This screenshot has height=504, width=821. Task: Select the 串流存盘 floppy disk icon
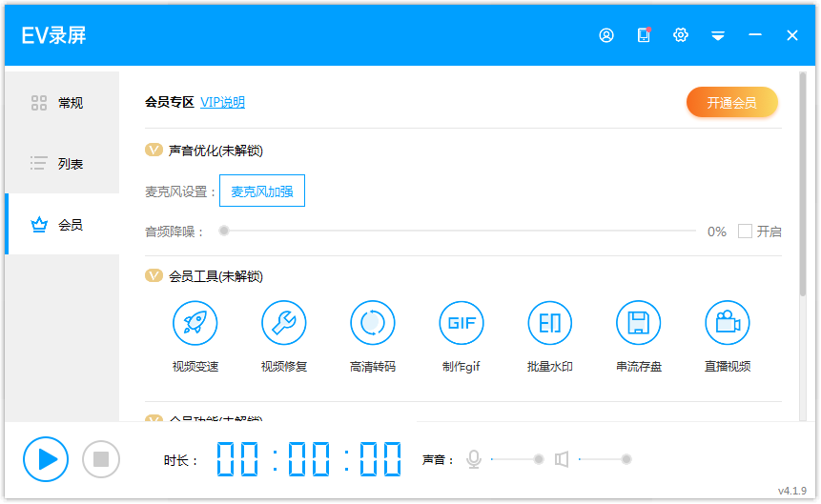coord(639,324)
